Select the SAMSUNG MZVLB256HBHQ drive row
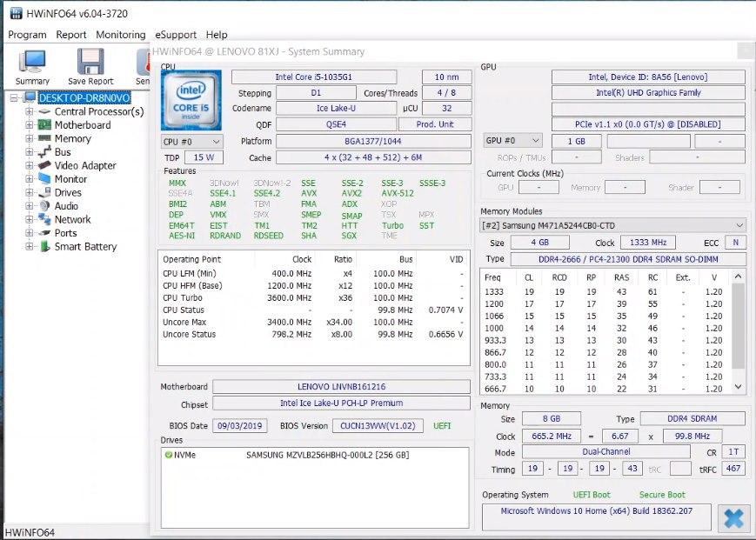This screenshot has width=756, height=540. (x=314, y=455)
